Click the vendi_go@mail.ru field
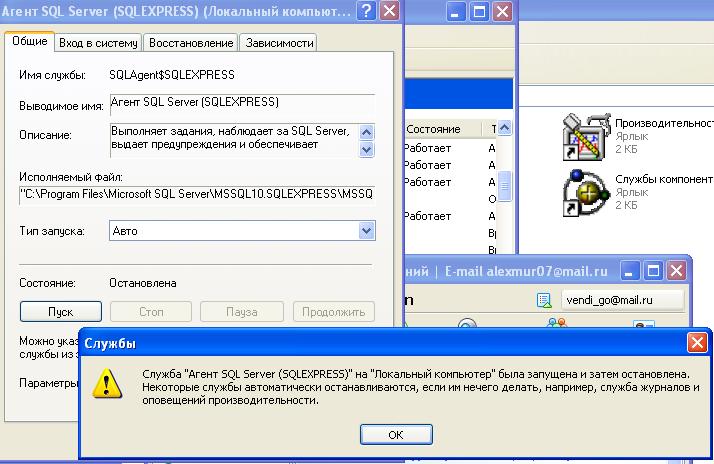 [x=622, y=300]
